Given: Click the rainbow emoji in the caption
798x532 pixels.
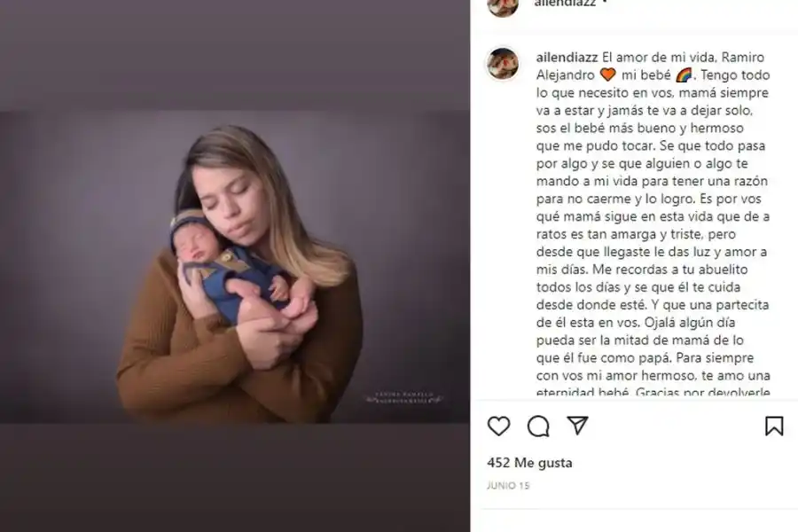Looking at the screenshot, I should coord(684,74).
